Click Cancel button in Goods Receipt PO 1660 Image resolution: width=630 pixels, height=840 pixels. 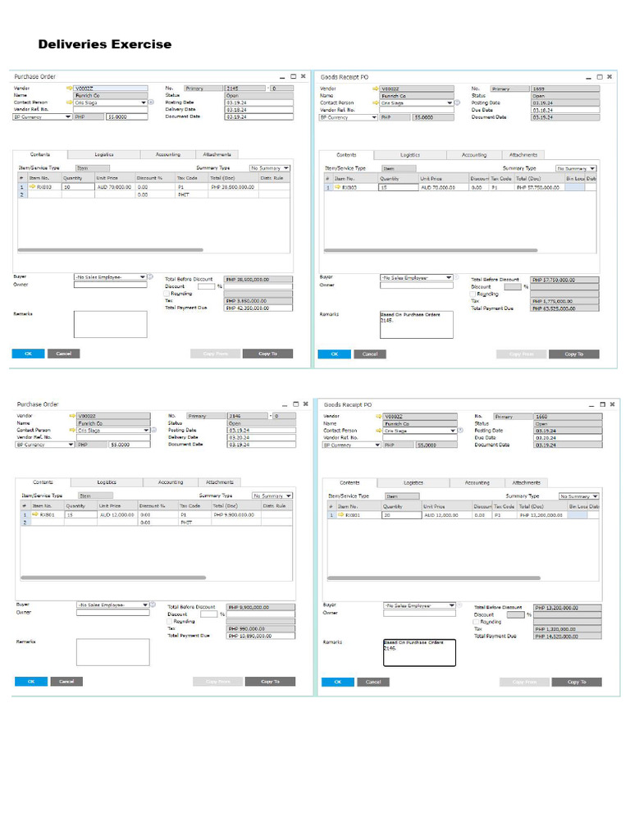click(373, 682)
